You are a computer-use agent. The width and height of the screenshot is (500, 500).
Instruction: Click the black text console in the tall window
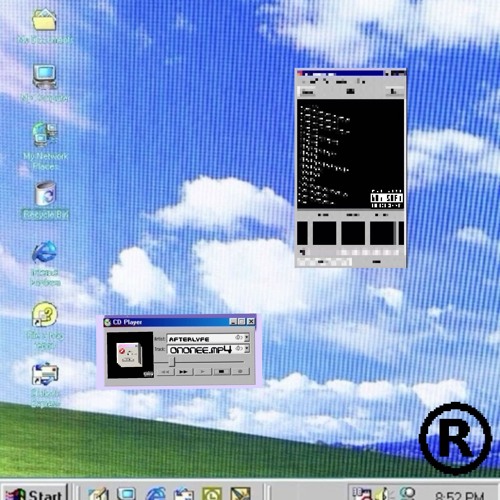tap(350, 154)
